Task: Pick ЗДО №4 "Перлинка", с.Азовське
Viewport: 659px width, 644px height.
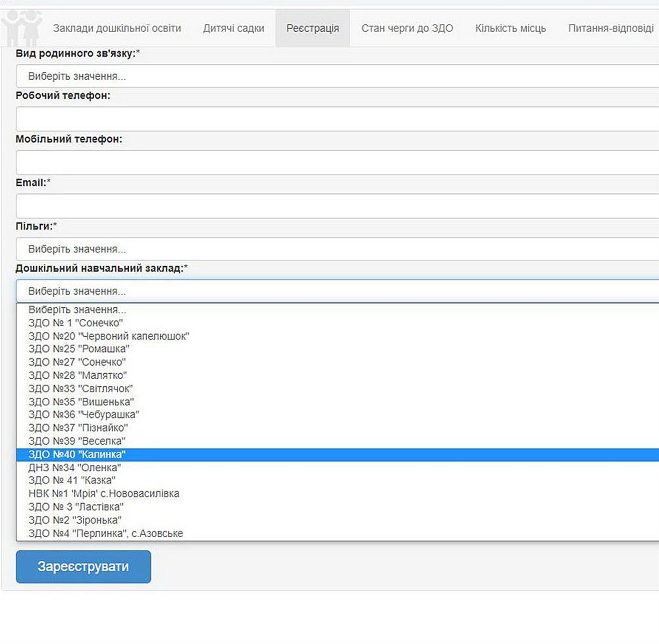Action: (337, 533)
